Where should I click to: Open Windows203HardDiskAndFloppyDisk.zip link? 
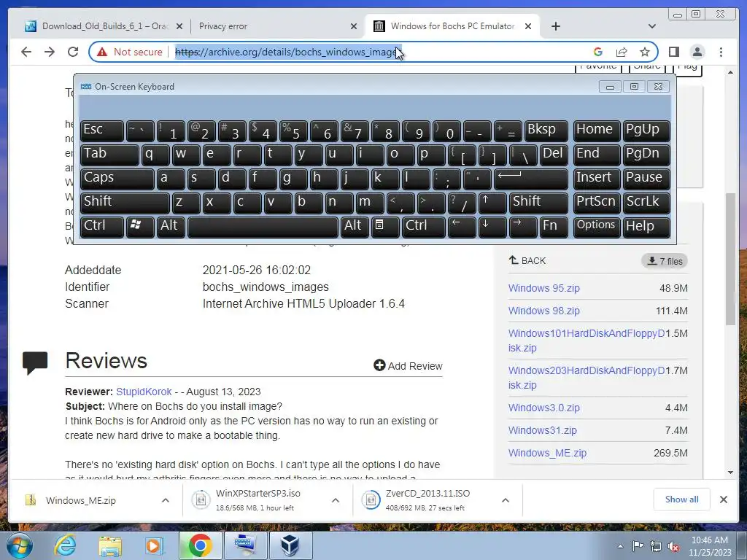(x=586, y=378)
